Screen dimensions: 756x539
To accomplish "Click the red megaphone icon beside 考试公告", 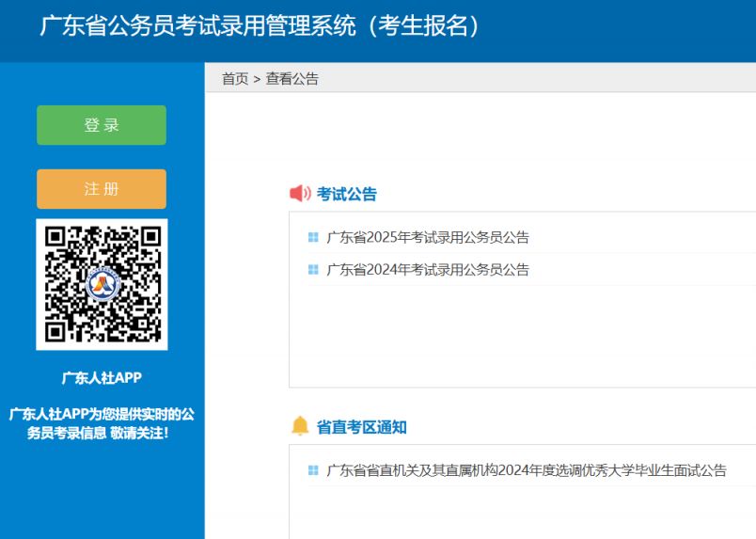I will click(x=300, y=194).
